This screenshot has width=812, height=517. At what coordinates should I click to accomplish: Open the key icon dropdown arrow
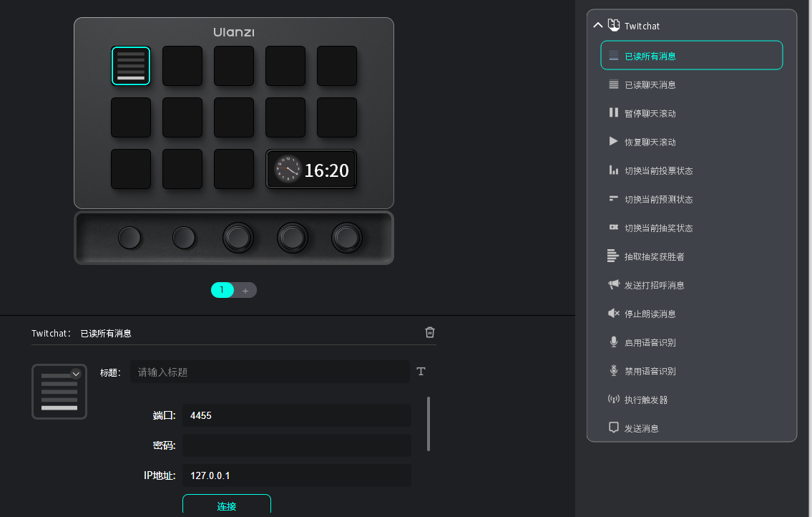point(76,374)
